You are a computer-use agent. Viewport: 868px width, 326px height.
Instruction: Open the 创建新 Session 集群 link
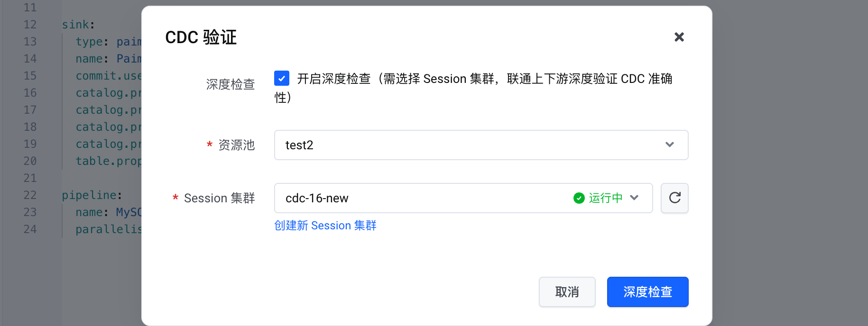point(325,226)
